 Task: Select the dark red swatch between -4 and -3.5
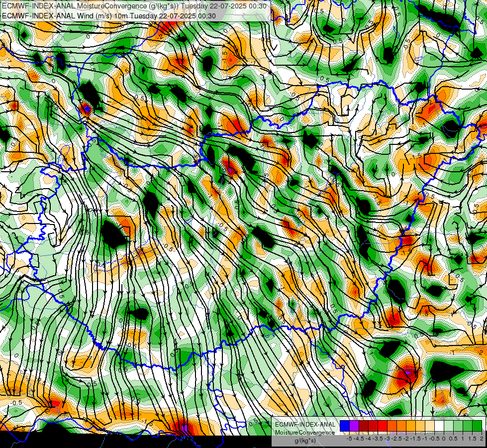coord(373,426)
